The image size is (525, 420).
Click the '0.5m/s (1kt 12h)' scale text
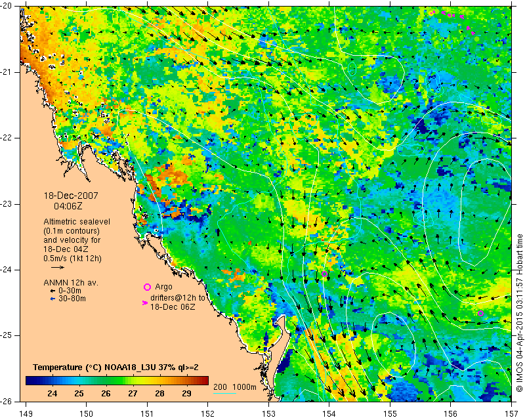[x=72, y=259]
